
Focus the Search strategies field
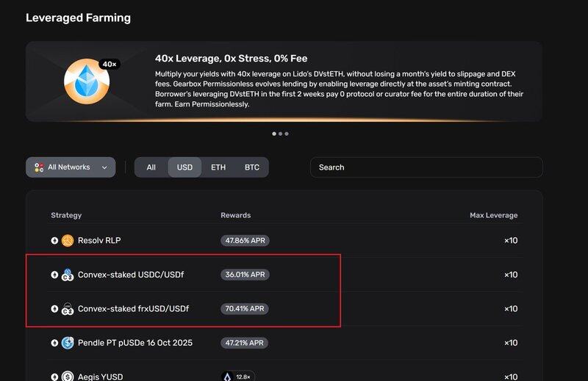[x=426, y=167]
